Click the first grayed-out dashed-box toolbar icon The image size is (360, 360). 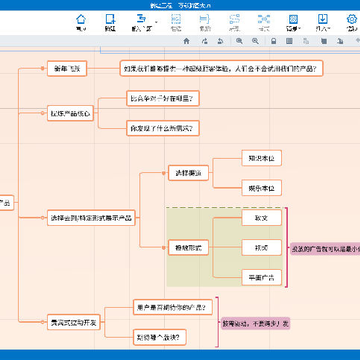click(176, 19)
